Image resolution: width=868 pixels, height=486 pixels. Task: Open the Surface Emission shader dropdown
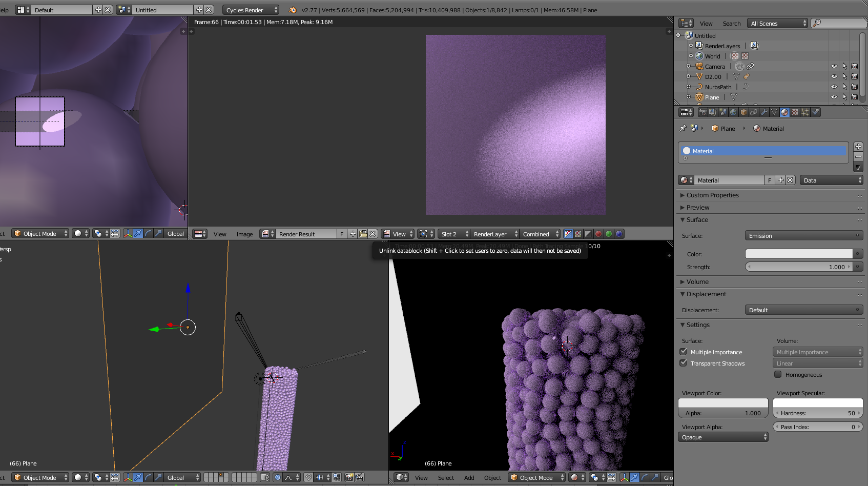pos(803,235)
